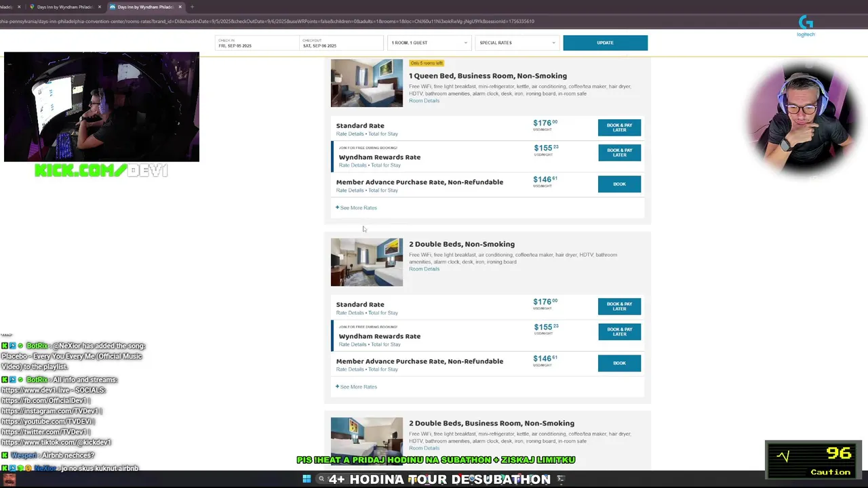The height and width of the screenshot is (488, 868).
Task: Click the Update search button
Action: coord(605,43)
